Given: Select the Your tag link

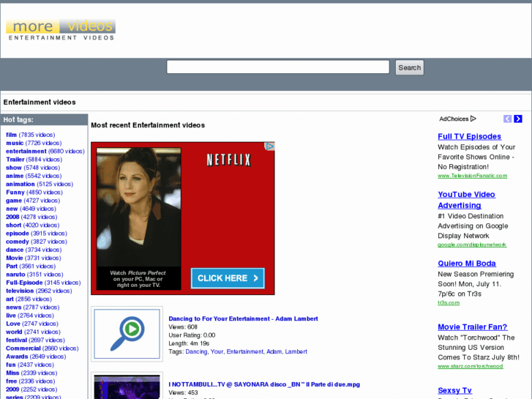Looking at the screenshot, I should (x=217, y=351).
